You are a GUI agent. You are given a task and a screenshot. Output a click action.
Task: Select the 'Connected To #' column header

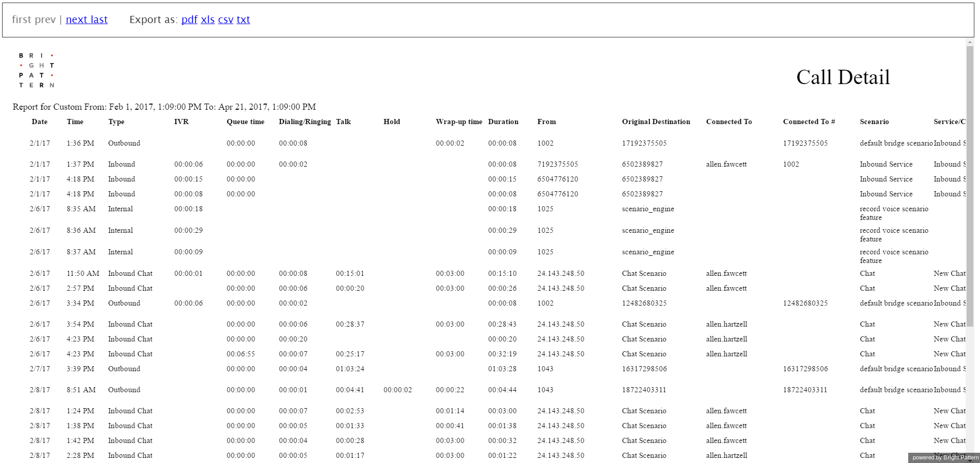point(809,122)
